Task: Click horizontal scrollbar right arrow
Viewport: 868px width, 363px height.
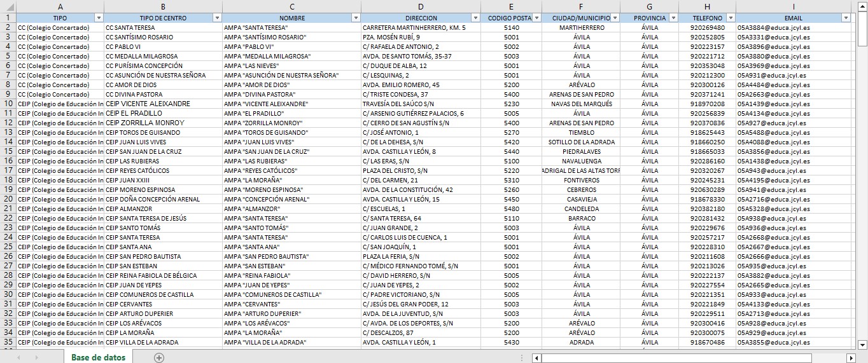Action: (852, 358)
